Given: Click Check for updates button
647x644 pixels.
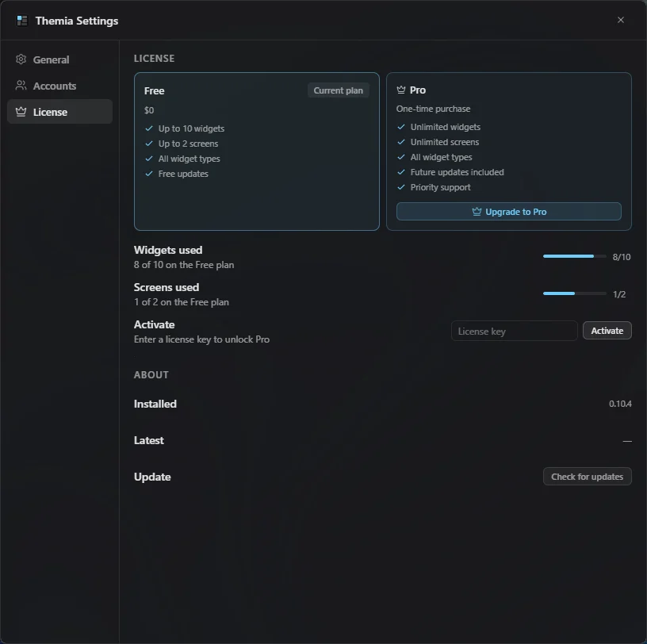Looking at the screenshot, I should 588,477.
